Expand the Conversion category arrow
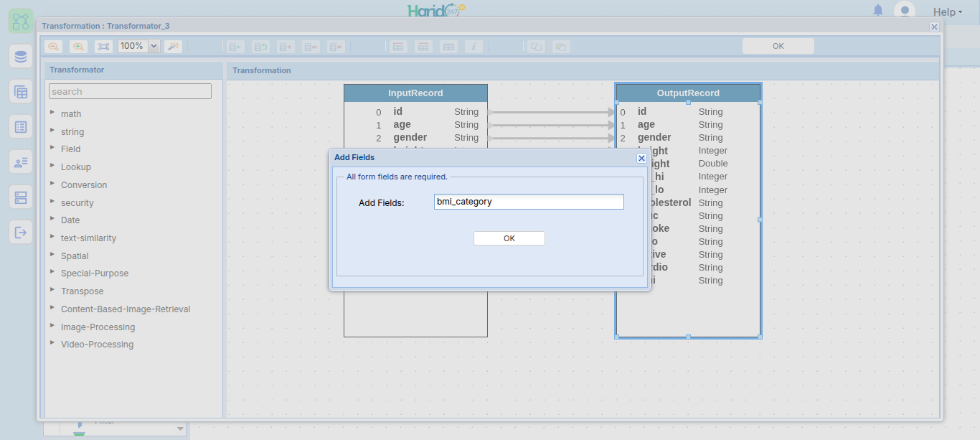The image size is (980, 440). (52, 183)
